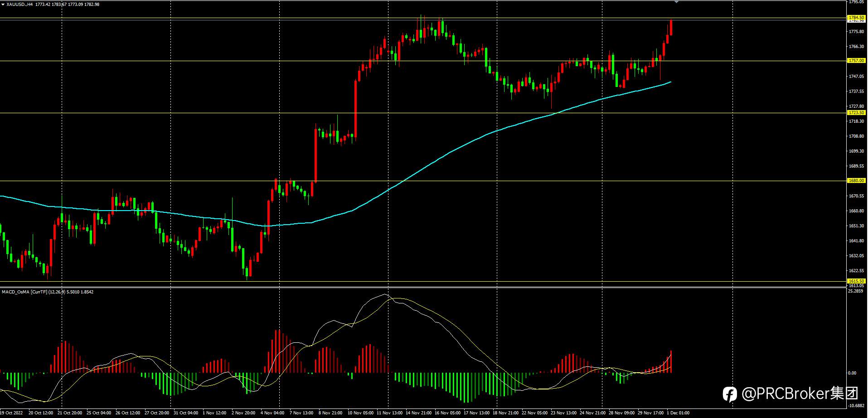868x418 pixels.
Task: Click the -10.6882 MACD scale value
Action: click(x=856, y=406)
